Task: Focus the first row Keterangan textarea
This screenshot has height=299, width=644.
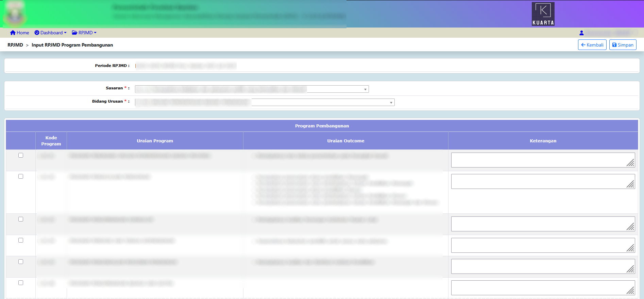Action: (x=543, y=160)
